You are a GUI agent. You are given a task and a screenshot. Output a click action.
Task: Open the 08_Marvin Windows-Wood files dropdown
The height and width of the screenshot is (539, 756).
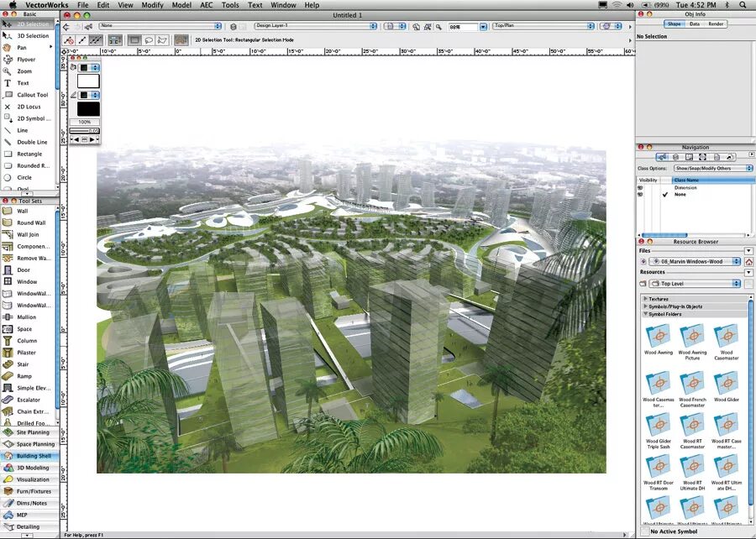695,262
